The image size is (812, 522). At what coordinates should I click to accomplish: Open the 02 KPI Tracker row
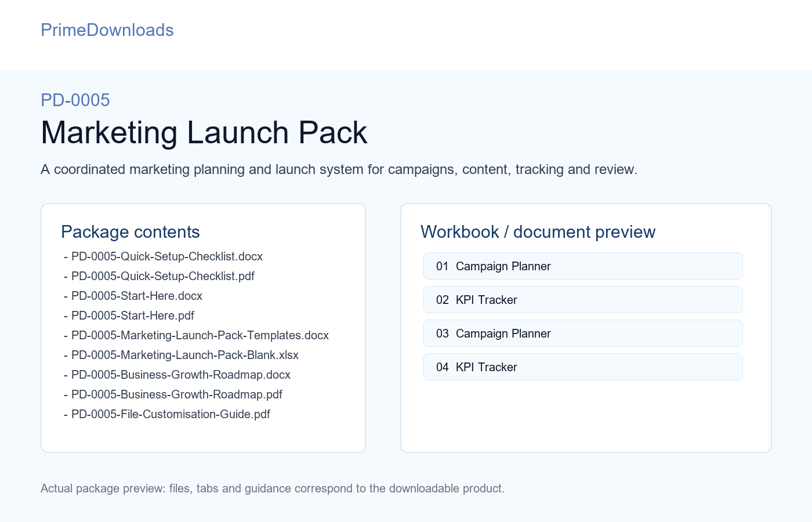pos(583,300)
